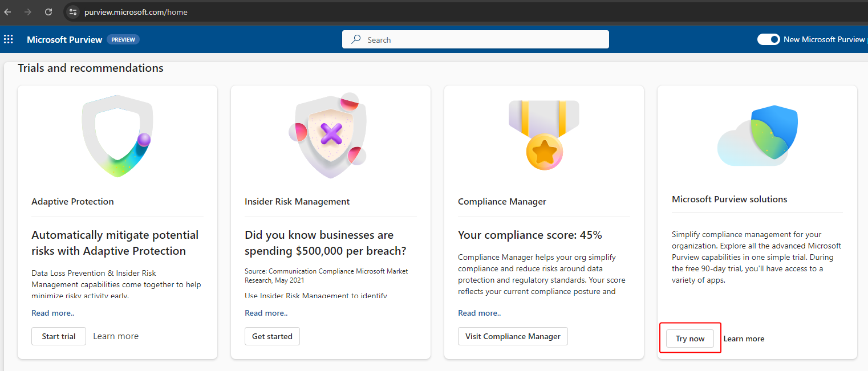Viewport: 868px width, 371px height.
Task: Open the app launcher waffle icon
Action: tap(9, 39)
